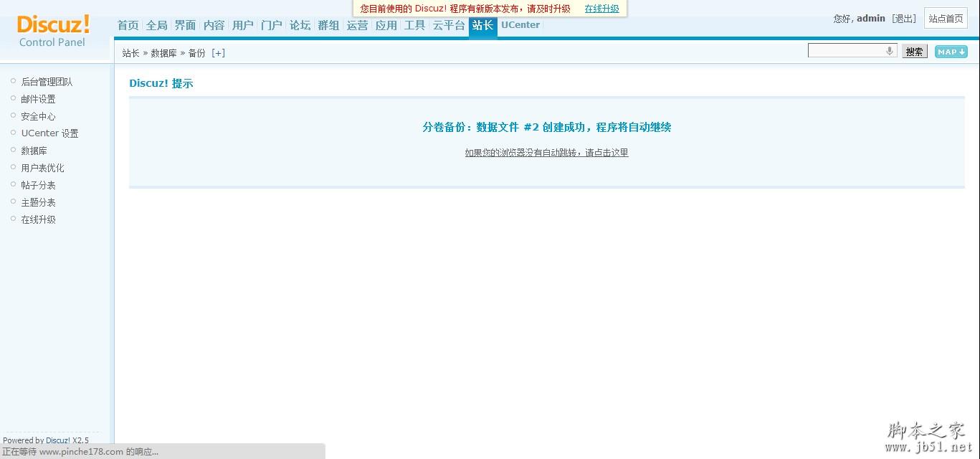The image size is (980, 459).
Task: Select the 论坛 tab in top navigation
Action: [300, 25]
